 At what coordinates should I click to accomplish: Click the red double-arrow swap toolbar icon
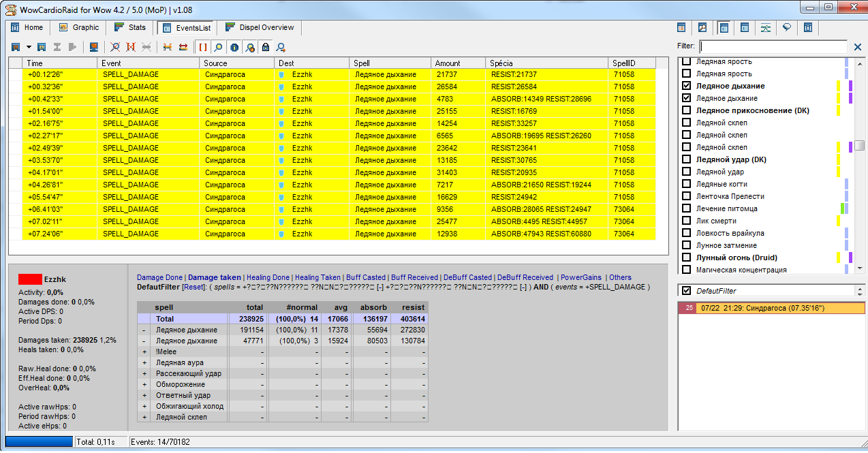pos(183,47)
